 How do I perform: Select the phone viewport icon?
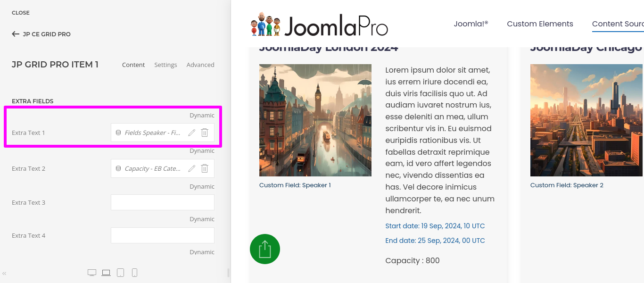(x=134, y=273)
